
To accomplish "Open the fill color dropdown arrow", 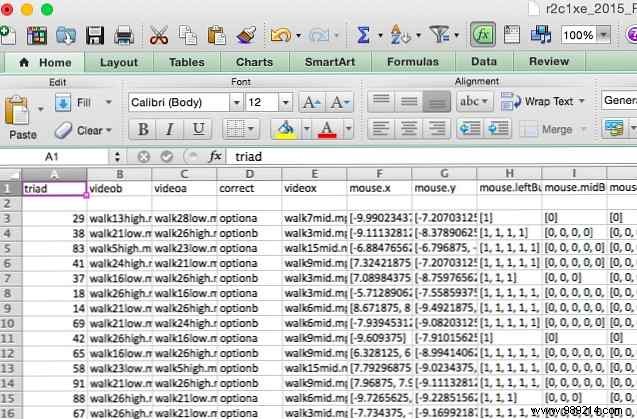I will [307, 130].
